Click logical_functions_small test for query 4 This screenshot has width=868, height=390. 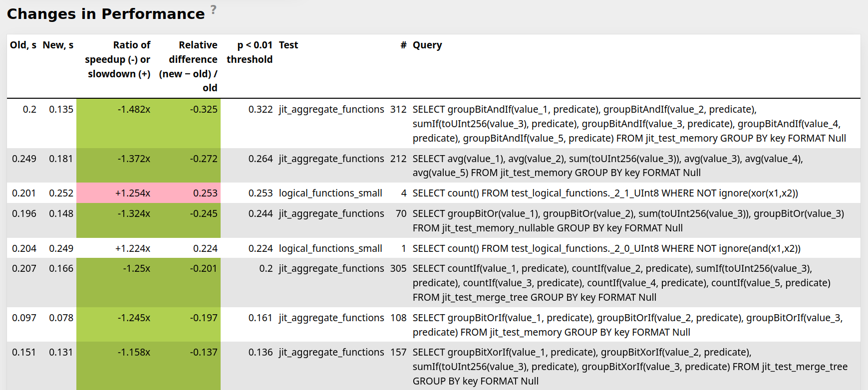pyautogui.click(x=330, y=193)
